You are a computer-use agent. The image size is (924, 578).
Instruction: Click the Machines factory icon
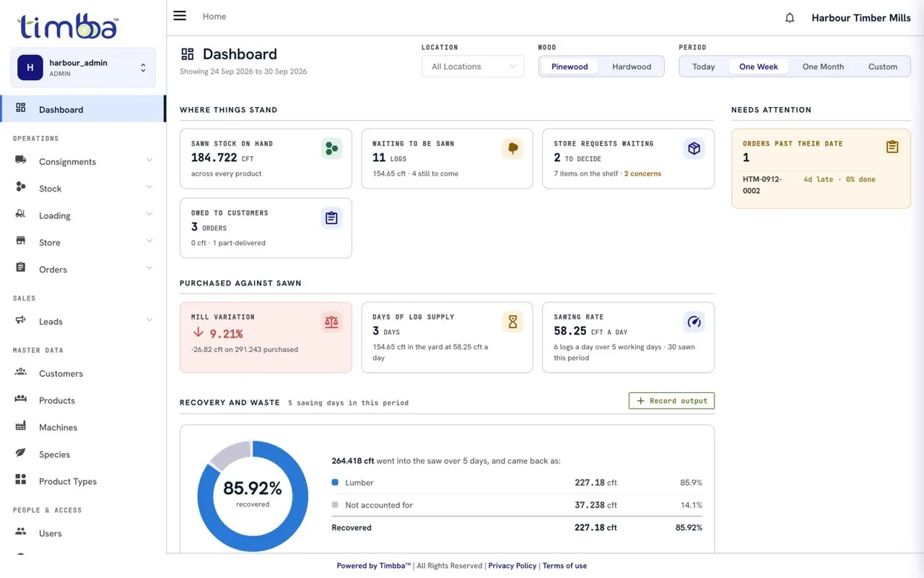click(x=21, y=426)
